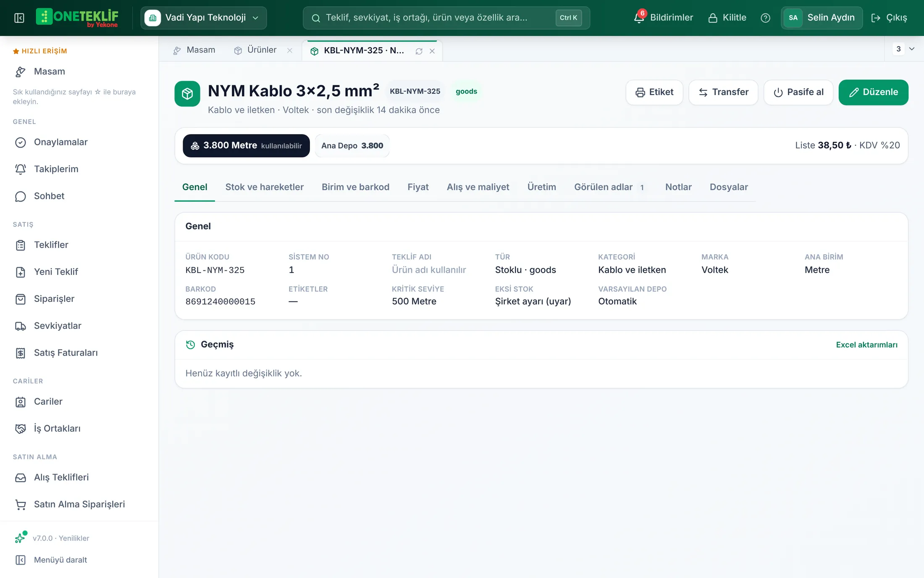This screenshot has width=924, height=578.
Task: Open Yeni Teklif in sidebar
Action: click(79, 272)
